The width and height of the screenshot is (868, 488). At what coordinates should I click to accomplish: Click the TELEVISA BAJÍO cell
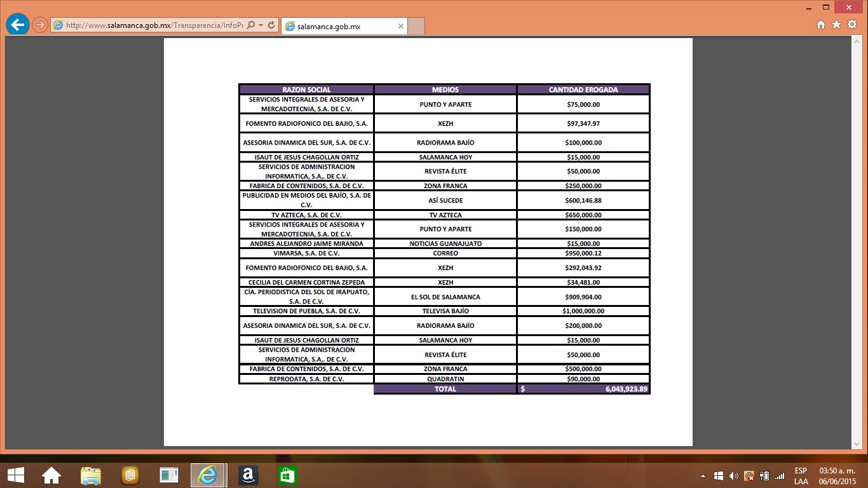tap(445, 311)
